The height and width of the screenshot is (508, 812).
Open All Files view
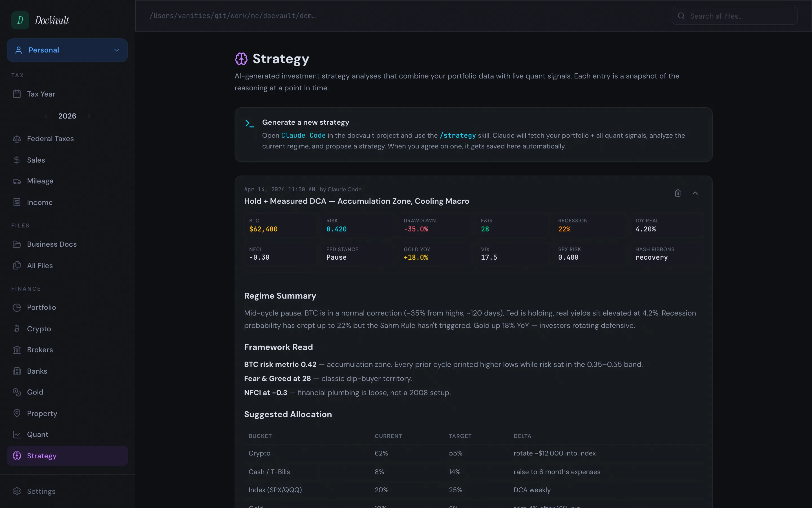point(67,265)
